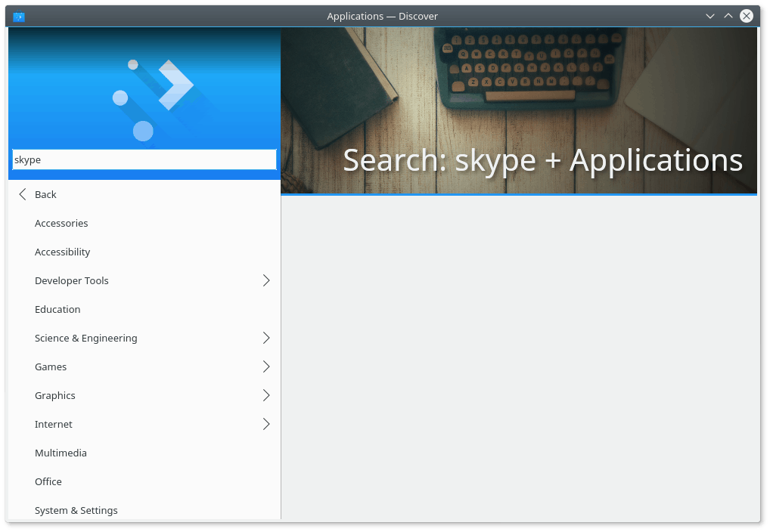The width and height of the screenshot is (770, 532).
Task: Open the Multimedia category
Action: click(x=144, y=453)
